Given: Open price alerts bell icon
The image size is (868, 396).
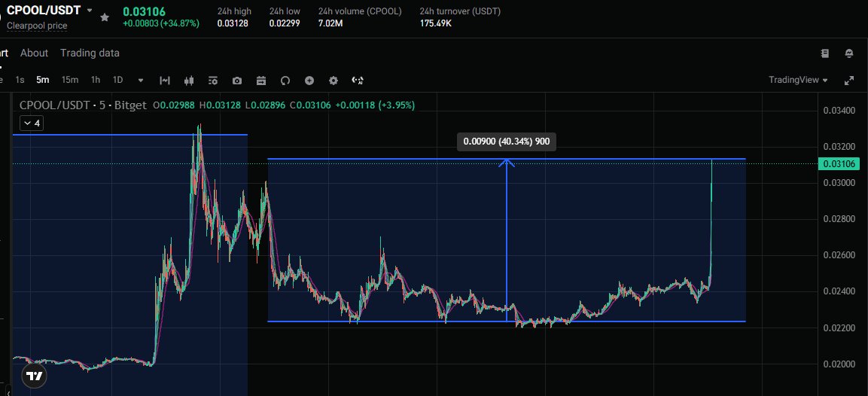Looking at the screenshot, I should [849, 53].
